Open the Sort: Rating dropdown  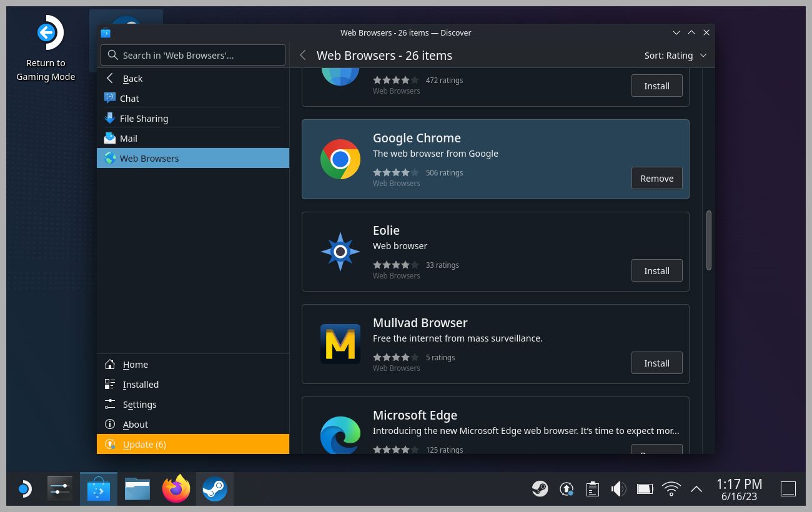coord(675,56)
